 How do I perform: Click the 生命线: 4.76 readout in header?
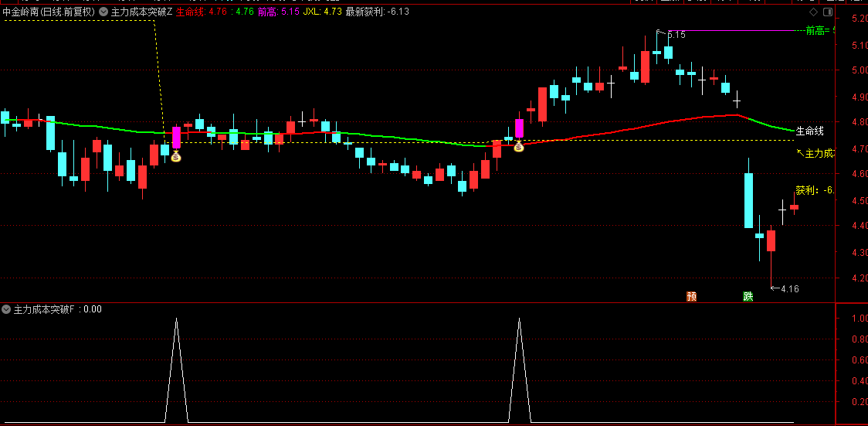pyautogui.click(x=202, y=12)
